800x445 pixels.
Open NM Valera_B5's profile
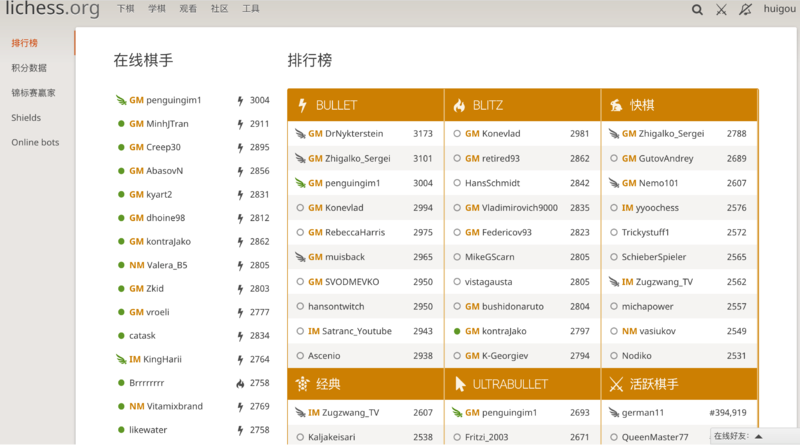pyautogui.click(x=158, y=265)
